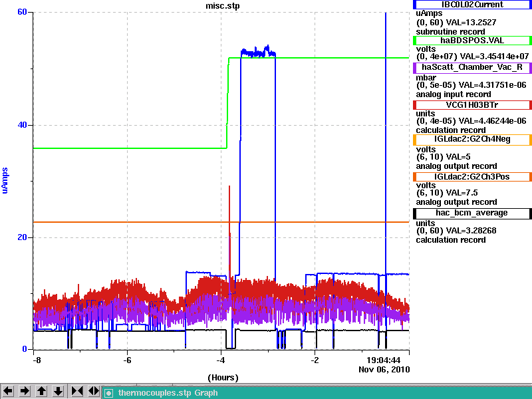
Task: Select the thermocouples.stp Graph title bar
Action: 317,393
